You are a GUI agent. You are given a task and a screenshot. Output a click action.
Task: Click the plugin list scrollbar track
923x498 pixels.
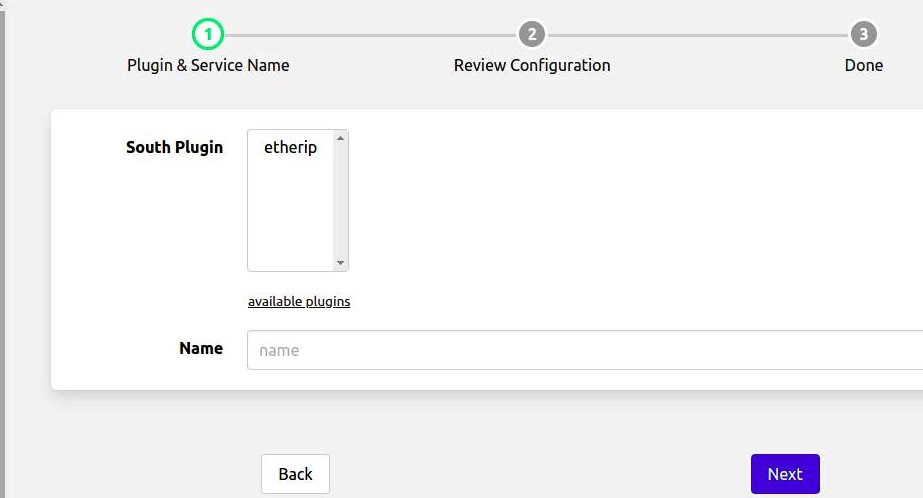tap(341, 200)
